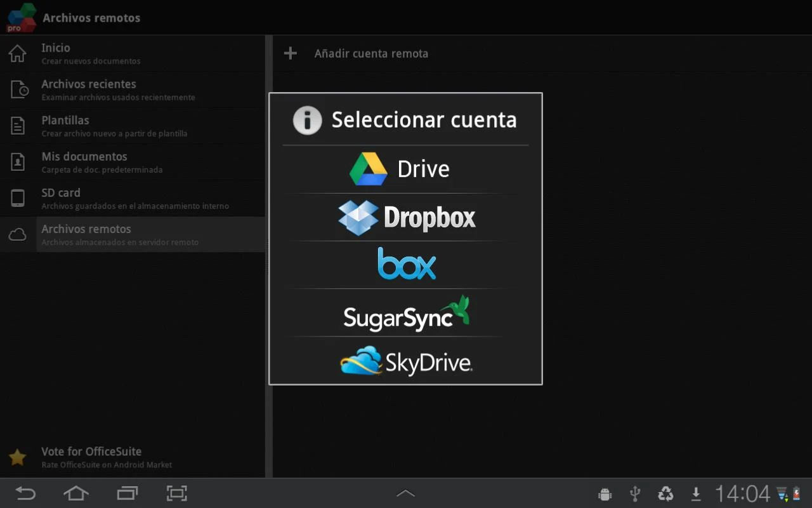
Task: Tap the Android back arrow
Action: pyautogui.click(x=25, y=493)
